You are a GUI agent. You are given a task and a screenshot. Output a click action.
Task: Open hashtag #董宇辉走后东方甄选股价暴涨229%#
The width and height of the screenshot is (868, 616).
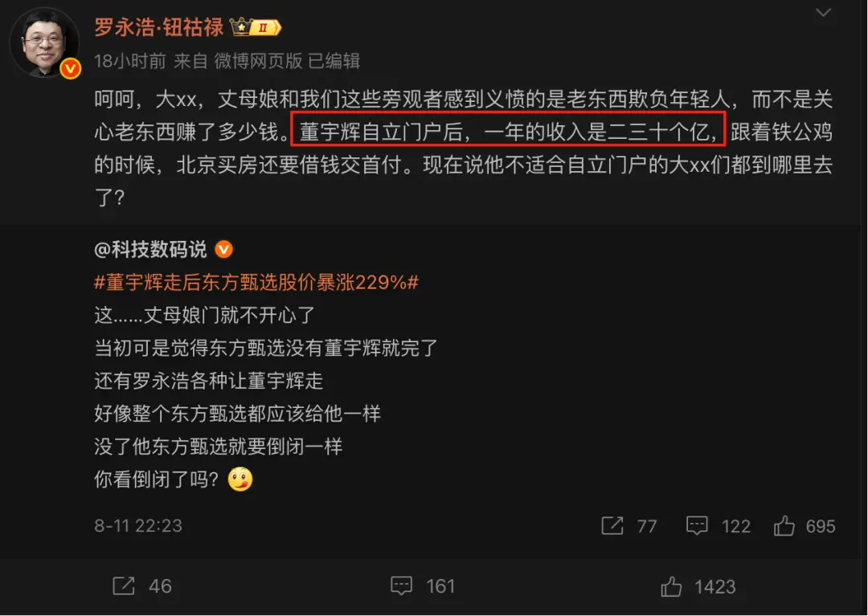(x=256, y=283)
